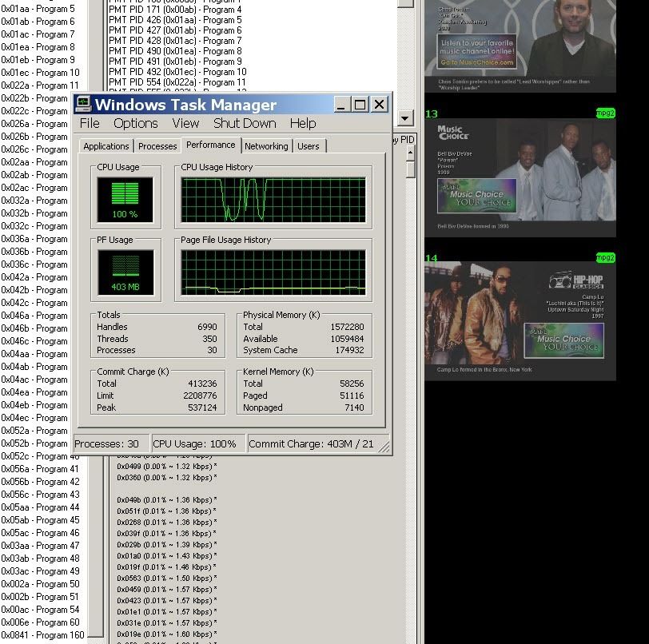Close the Windows Task Manager window

point(379,105)
